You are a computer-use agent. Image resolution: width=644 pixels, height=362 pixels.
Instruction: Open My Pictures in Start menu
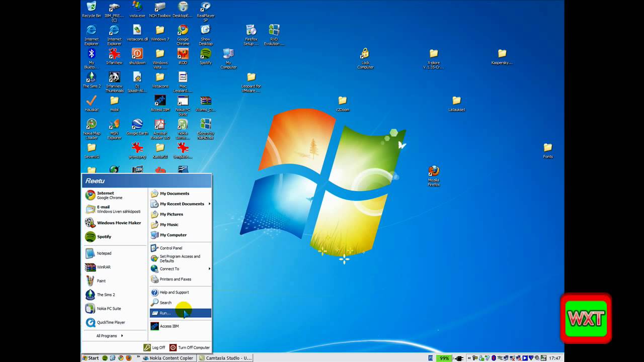[180, 214]
